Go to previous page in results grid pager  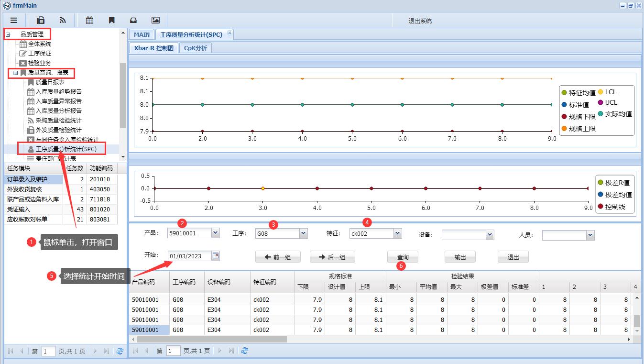(146, 351)
